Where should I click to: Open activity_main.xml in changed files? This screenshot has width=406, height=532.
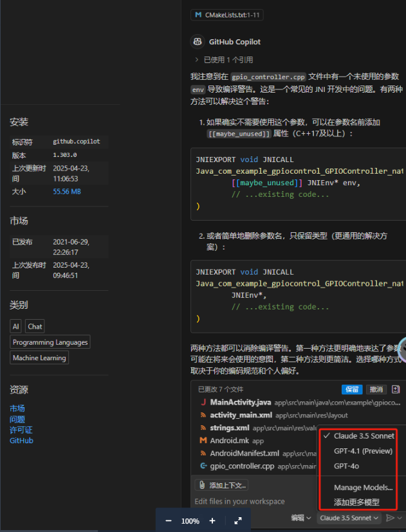pos(241,415)
